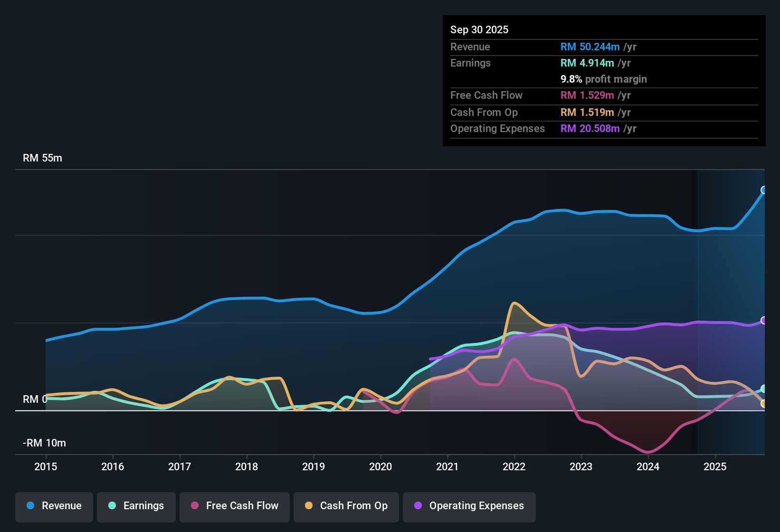
Task: Click the purple Operating Expenses legend dot
Action: point(418,506)
